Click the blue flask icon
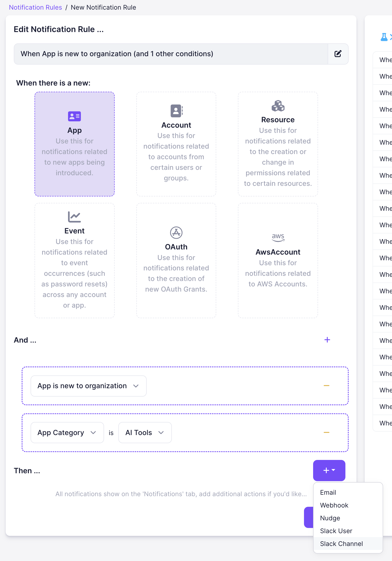392x561 pixels. coord(384,37)
